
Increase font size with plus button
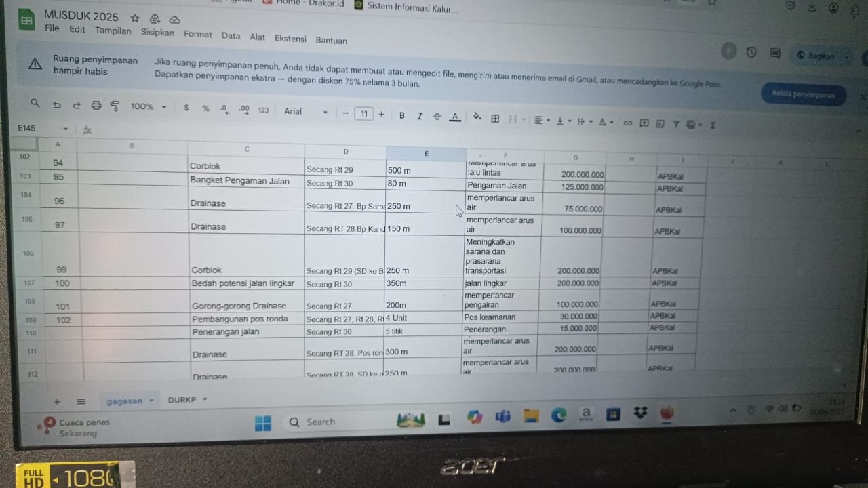point(381,114)
